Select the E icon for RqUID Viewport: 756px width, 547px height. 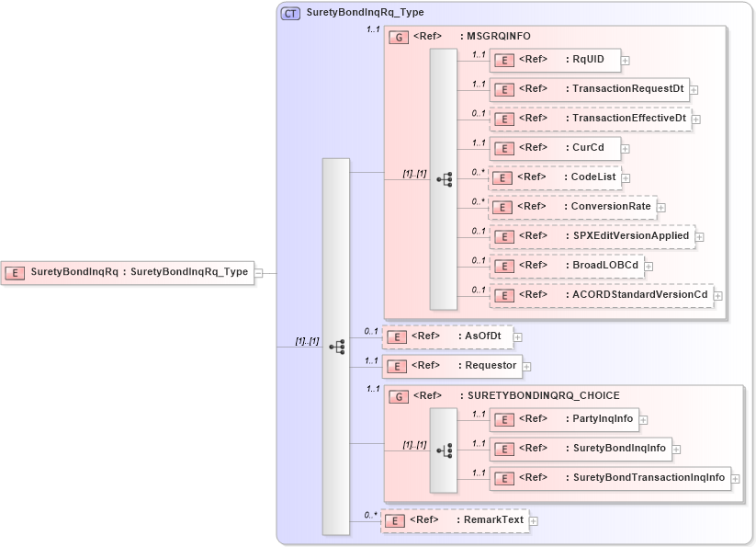pyautogui.click(x=502, y=60)
